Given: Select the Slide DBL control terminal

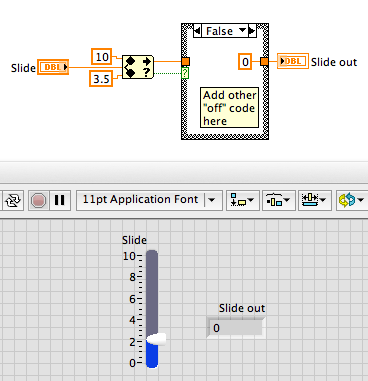Looking at the screenshot, I should click(53, 67).
